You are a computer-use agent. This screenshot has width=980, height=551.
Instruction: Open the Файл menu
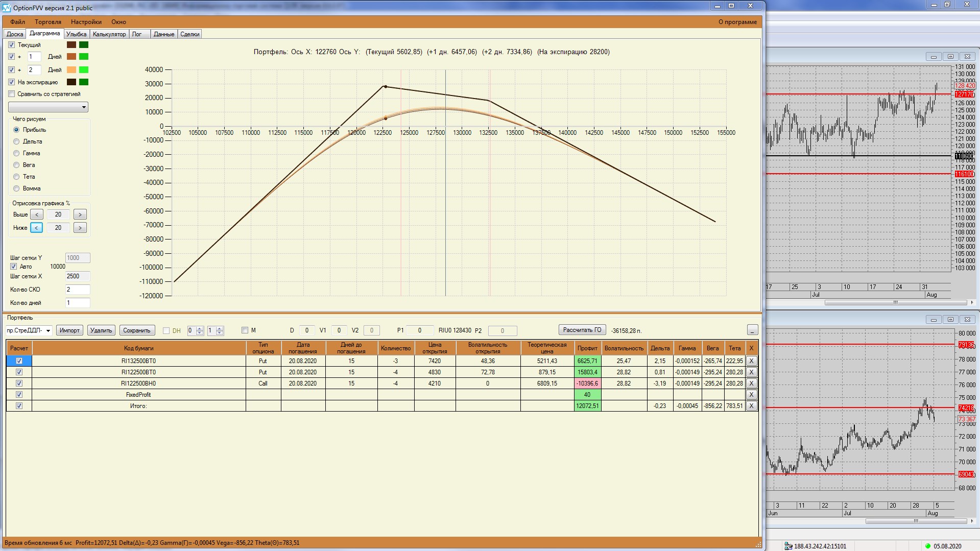(17, 22)
